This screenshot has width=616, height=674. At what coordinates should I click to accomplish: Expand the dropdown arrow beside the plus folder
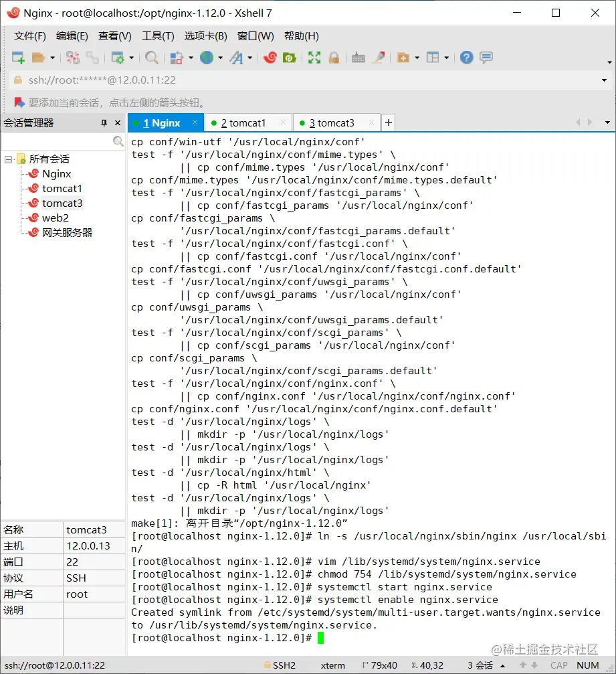tap(417, 58)
